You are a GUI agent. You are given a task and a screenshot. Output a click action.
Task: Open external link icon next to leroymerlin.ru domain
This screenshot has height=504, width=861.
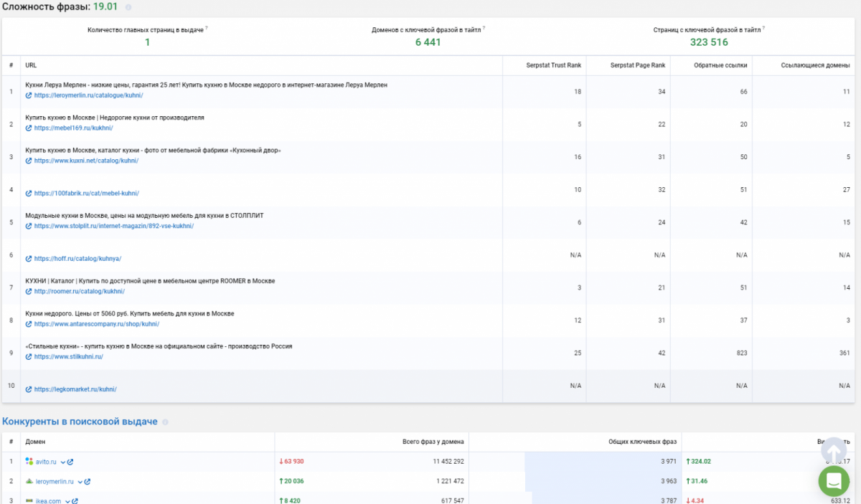click(88, 482)
